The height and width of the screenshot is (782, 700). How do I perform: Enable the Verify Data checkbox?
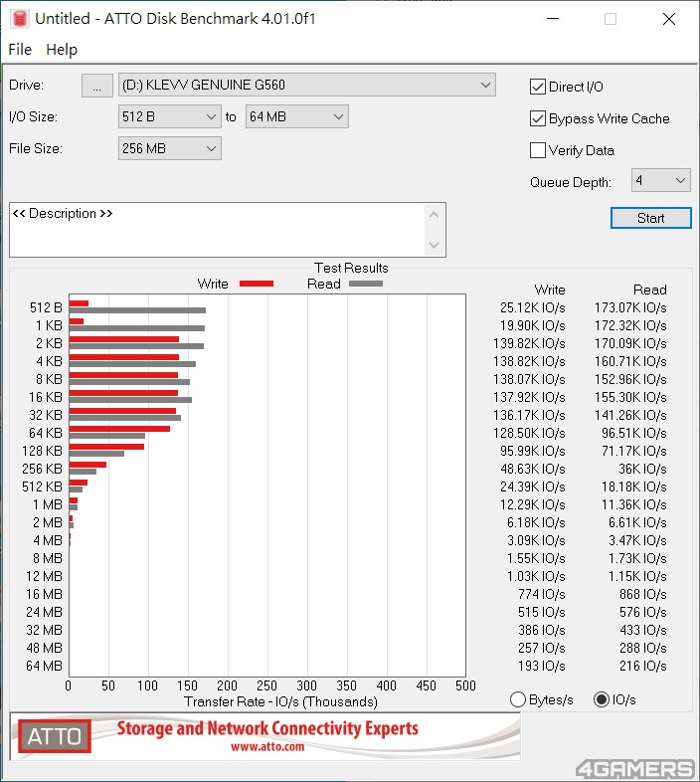click(x=538, y=150)
